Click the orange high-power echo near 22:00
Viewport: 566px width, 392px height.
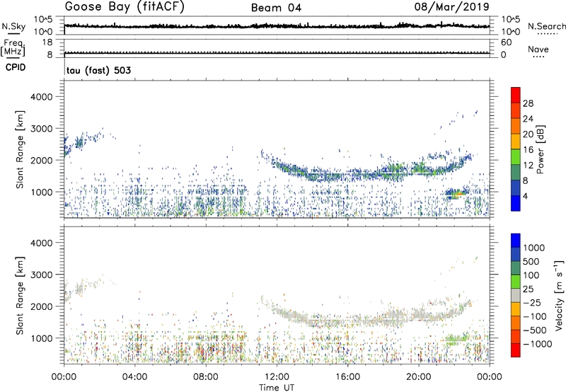[458, 194]
